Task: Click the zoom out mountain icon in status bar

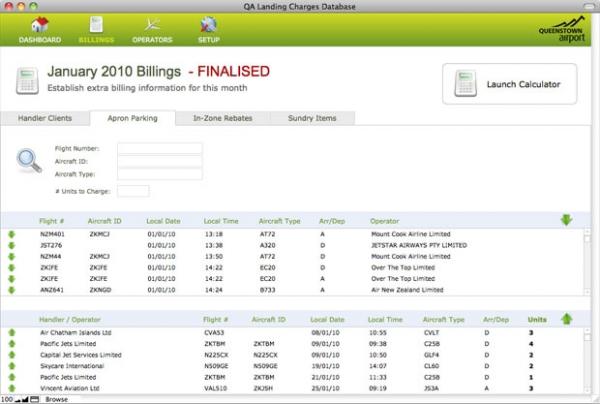Action: (18, 400)
